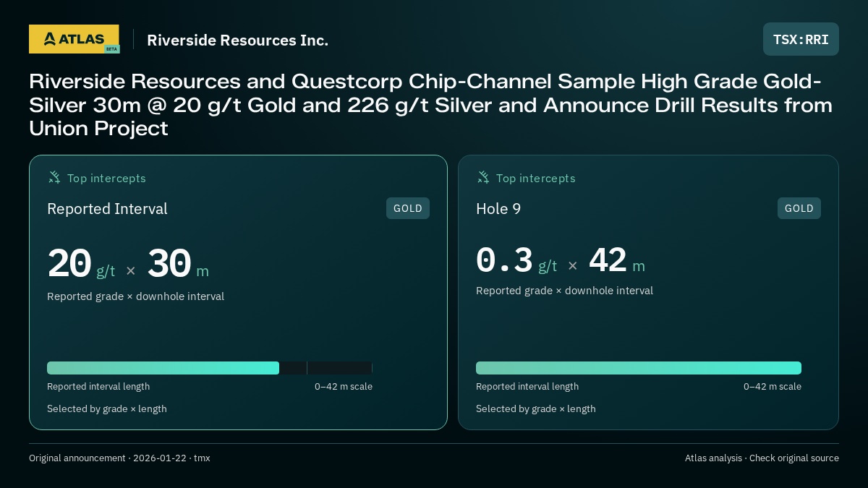Click 'Reported grade × downhole interval' on Hole 9 card
This screenshot has width=868, height=488.
click(x=564, y=291)
